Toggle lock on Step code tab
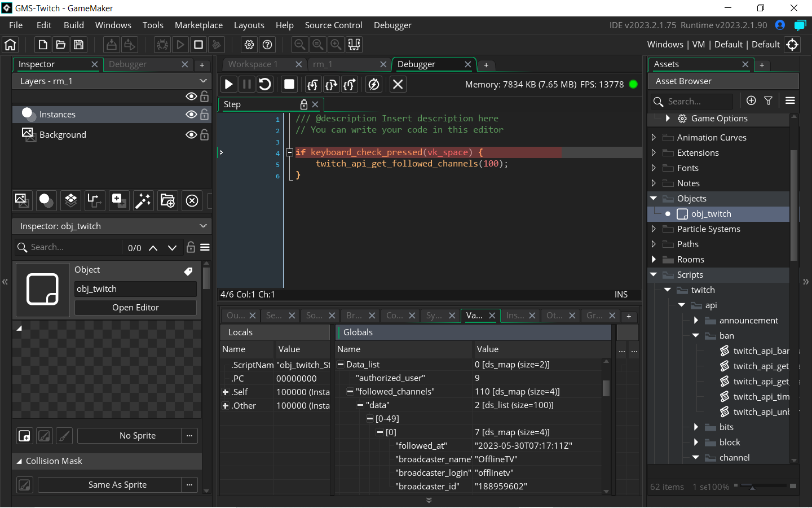Screen dimensions: 812x508 tap(304, 104)
